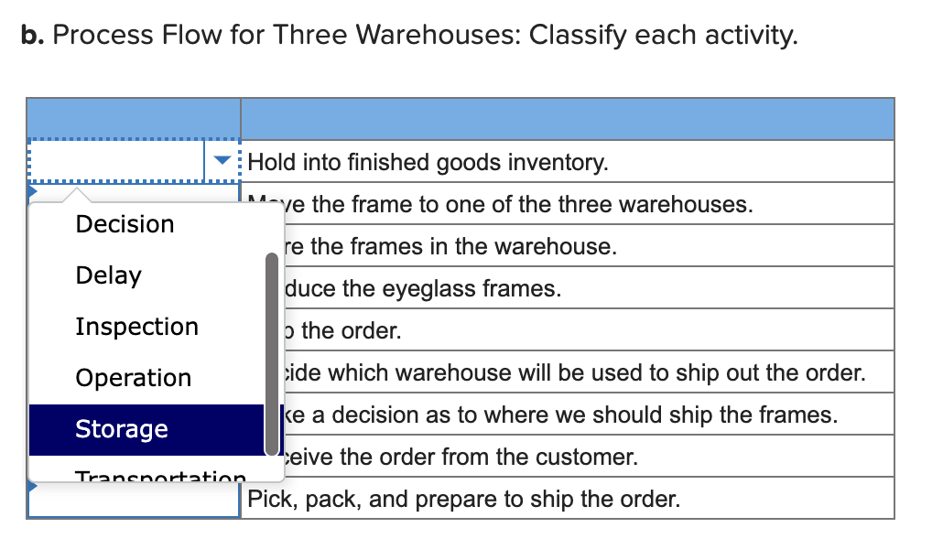Click the dropdown's scrollbar thumb
943x560 pixels.
(270, 352)
